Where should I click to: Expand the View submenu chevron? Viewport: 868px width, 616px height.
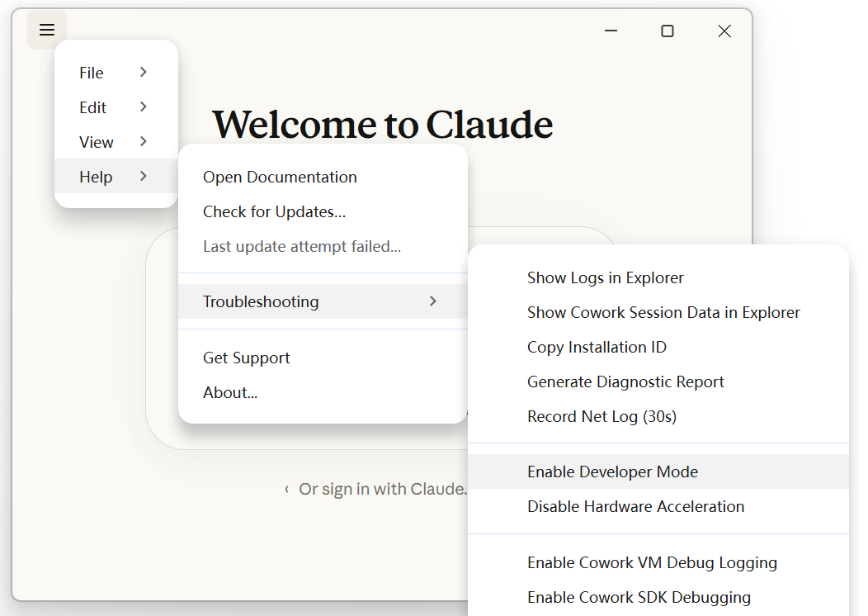144,142
